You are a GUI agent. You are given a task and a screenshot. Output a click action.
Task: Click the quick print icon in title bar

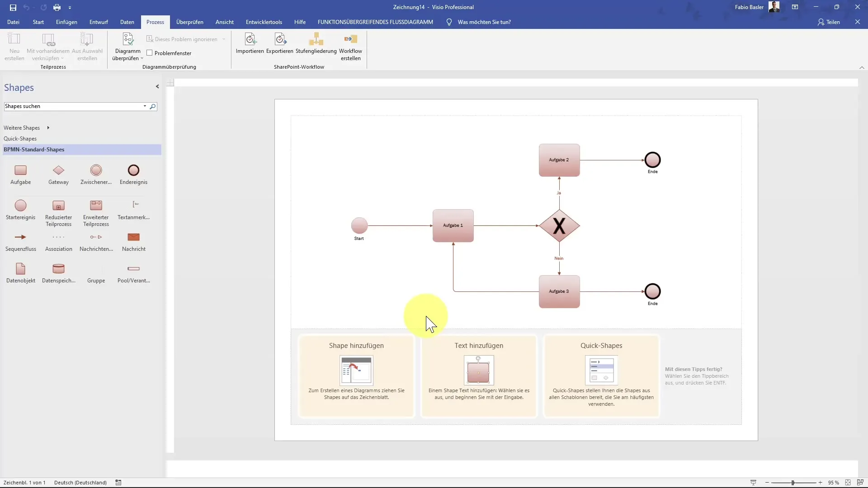pos(57,7)
